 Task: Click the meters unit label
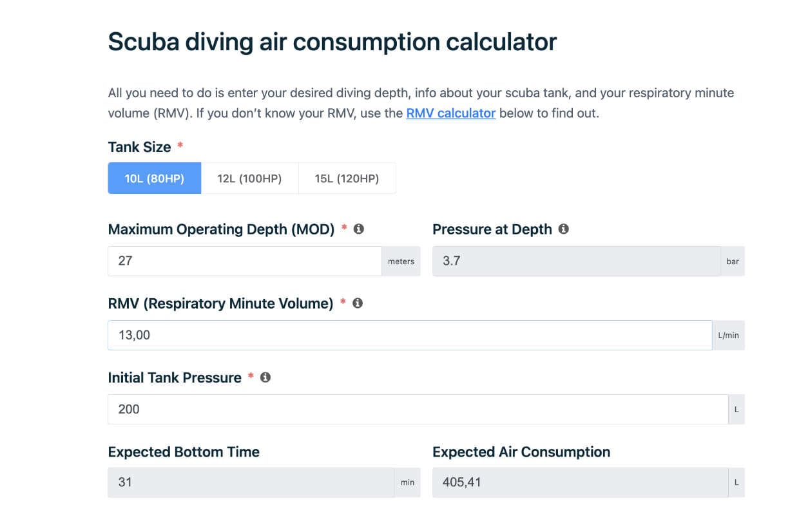pos(401,261)
